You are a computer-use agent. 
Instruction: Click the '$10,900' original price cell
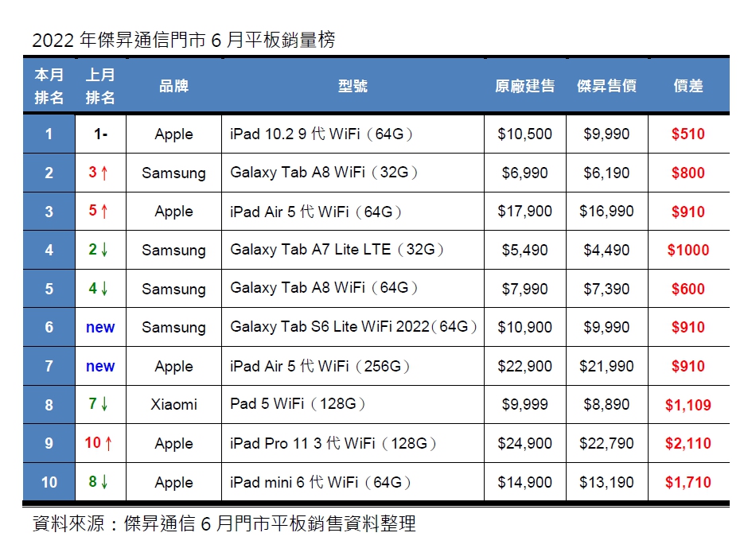pos(524,327)
